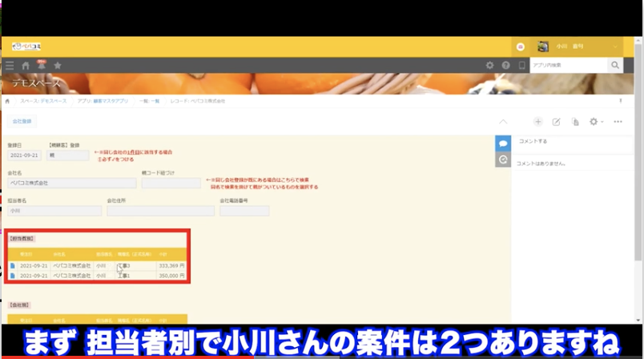Collapse the record header with the chevron
The width and height of the screenshot is (644, 359).
pyautogui.click(x=503, y=122)
